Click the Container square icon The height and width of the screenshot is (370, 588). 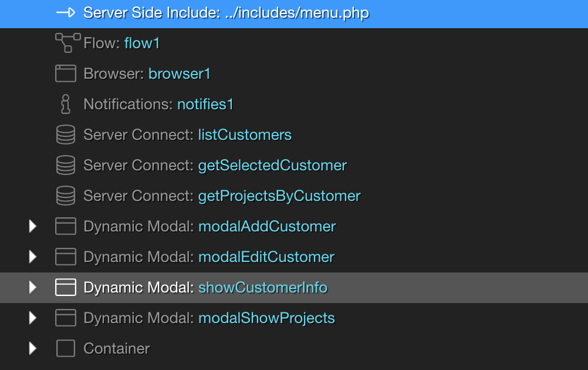[66, 348]
